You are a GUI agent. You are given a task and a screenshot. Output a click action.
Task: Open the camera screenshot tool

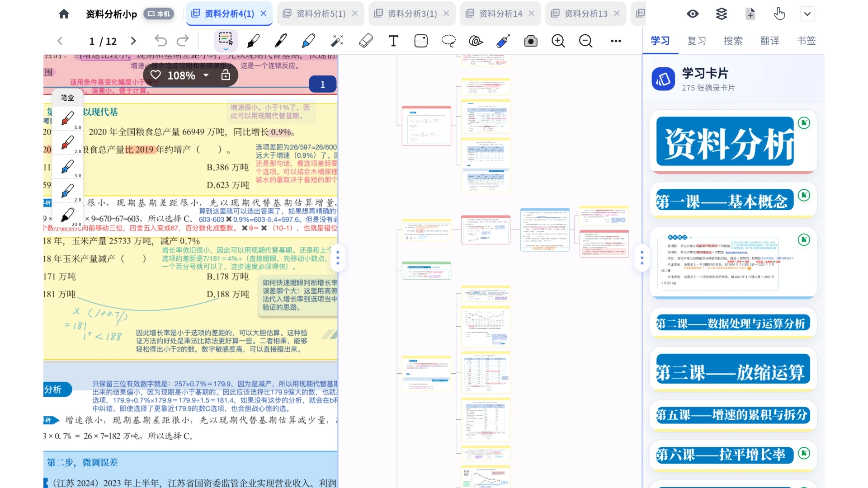pyautogui.click(x=531, y=41)
